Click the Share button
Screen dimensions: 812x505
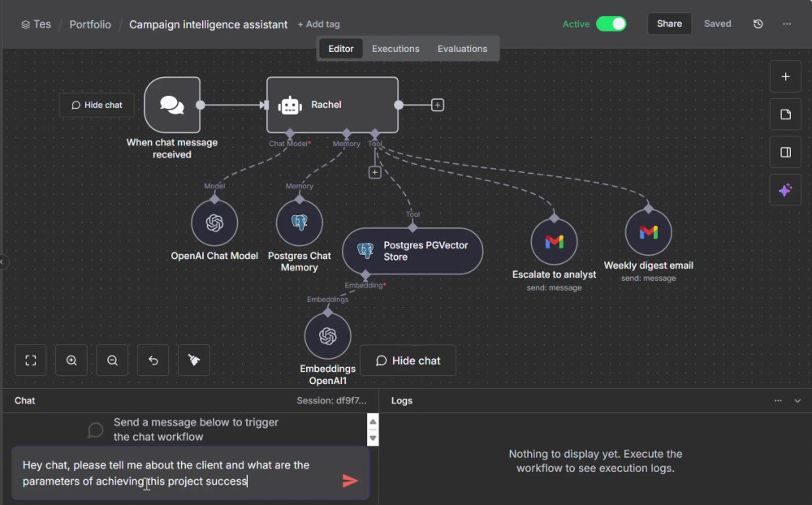pyautogui.click(x=670, y=24)
